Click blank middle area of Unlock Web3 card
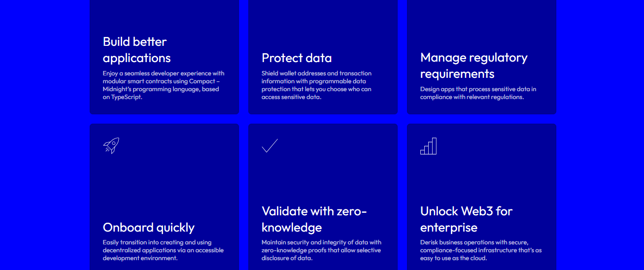Viewport: 644px width, 270px height. pyautogui.click(x=481, y=180)
